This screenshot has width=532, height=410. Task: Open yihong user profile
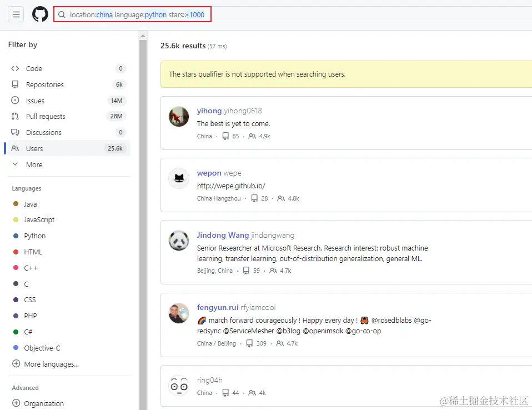(209, 111)
